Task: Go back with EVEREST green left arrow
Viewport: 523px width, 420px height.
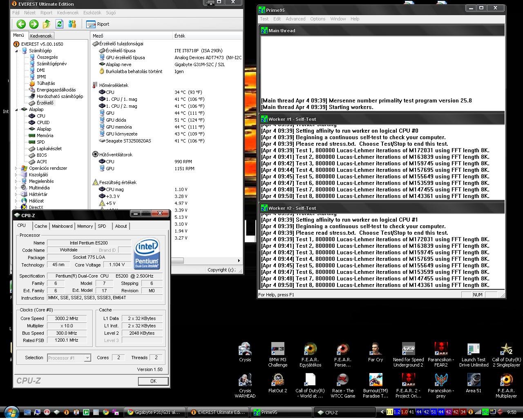Action: tap(21, 24)
